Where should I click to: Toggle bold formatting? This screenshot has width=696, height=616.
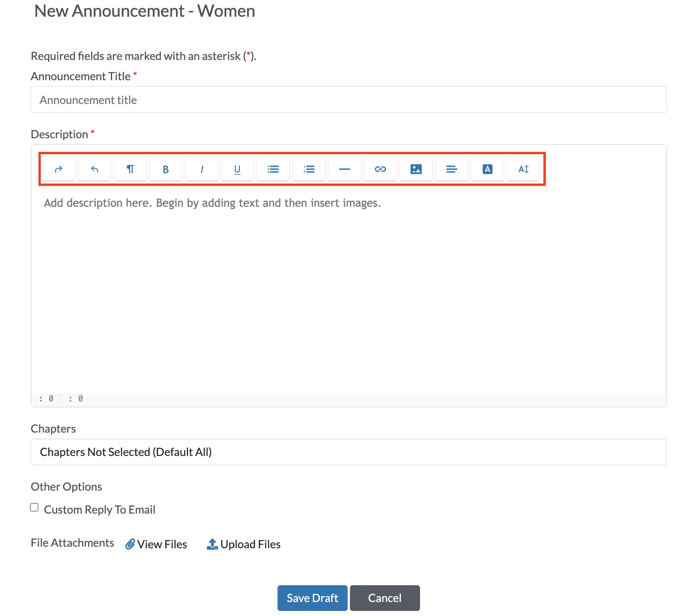166,169
